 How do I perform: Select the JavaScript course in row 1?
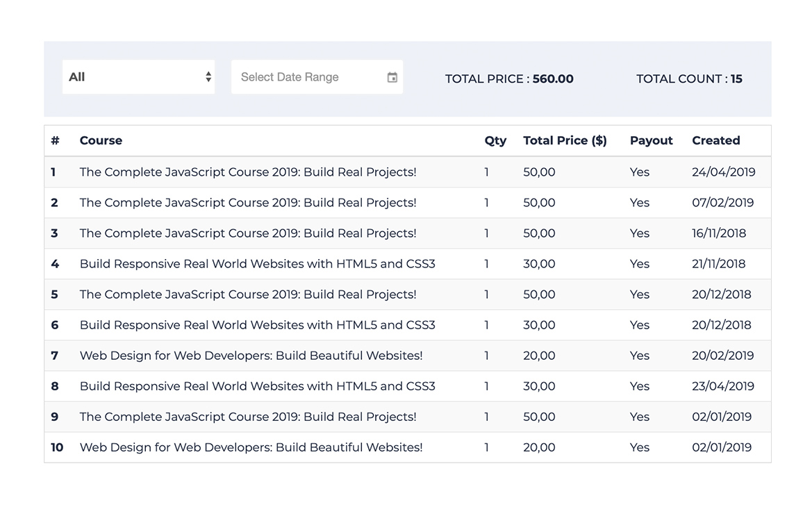248,172
